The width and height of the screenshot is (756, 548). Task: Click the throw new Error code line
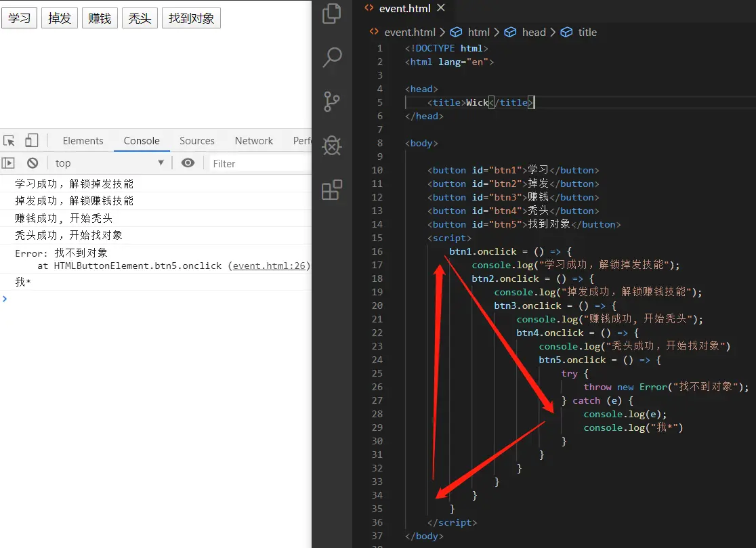coord(666,387)
